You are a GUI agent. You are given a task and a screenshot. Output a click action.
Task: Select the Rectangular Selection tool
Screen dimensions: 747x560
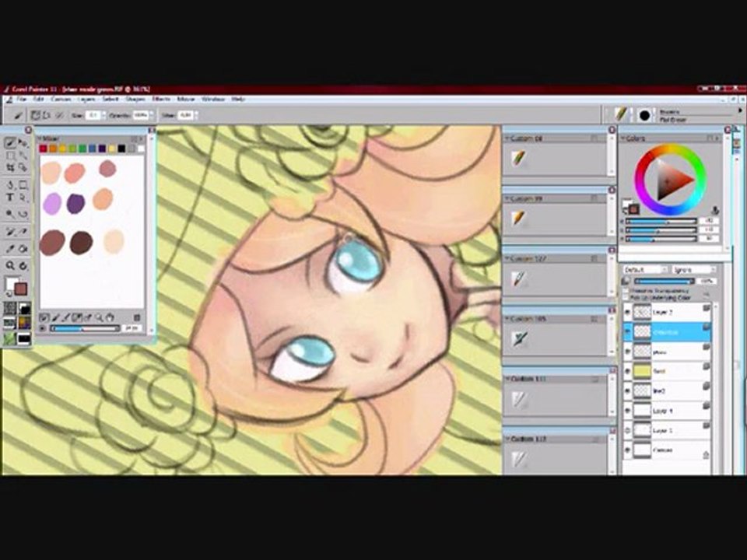(x=10, y=156)
